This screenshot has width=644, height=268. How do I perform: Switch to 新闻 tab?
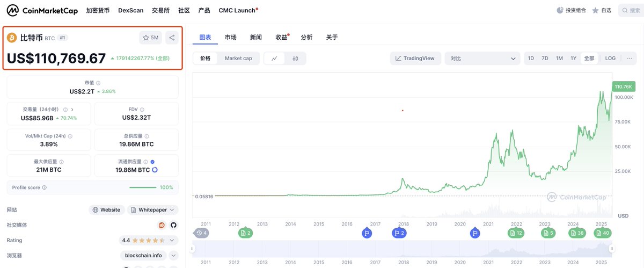(256, 37)
